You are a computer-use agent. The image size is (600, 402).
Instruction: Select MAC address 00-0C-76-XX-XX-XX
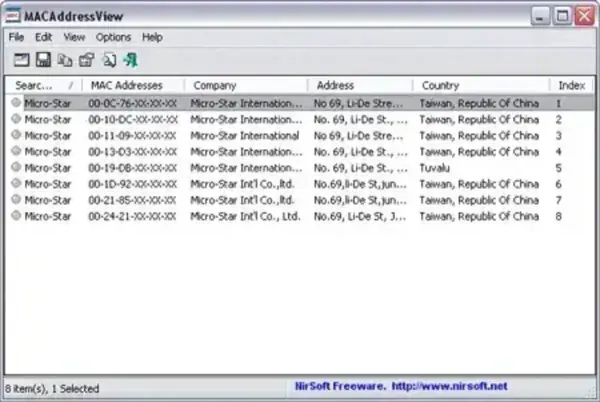132,103
